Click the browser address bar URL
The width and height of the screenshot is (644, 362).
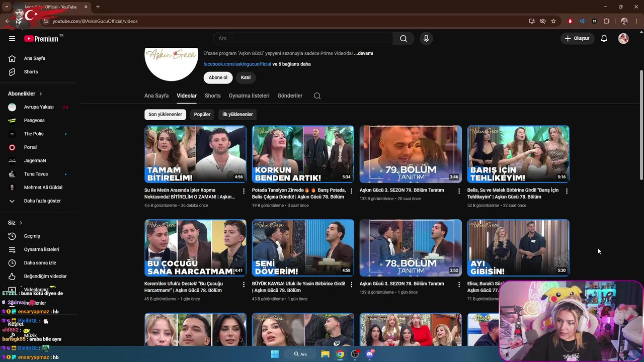coord(95,21)
